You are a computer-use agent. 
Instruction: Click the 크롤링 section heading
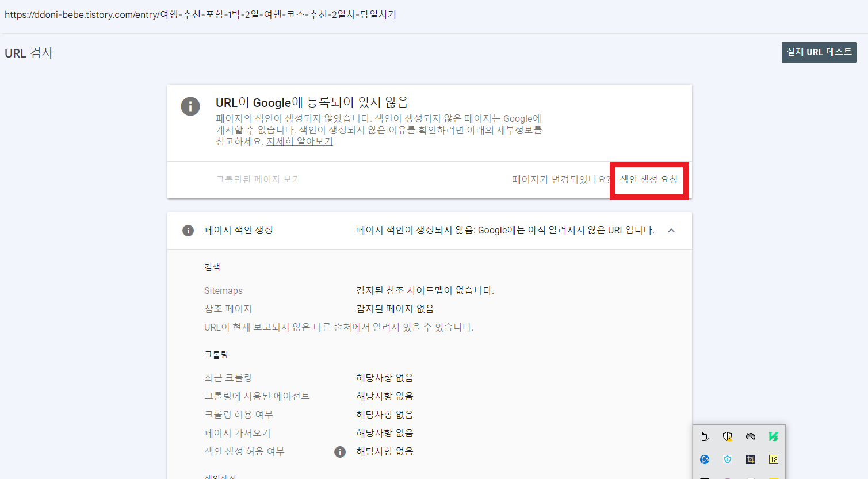pyautogui.click(x=216, y=355)
